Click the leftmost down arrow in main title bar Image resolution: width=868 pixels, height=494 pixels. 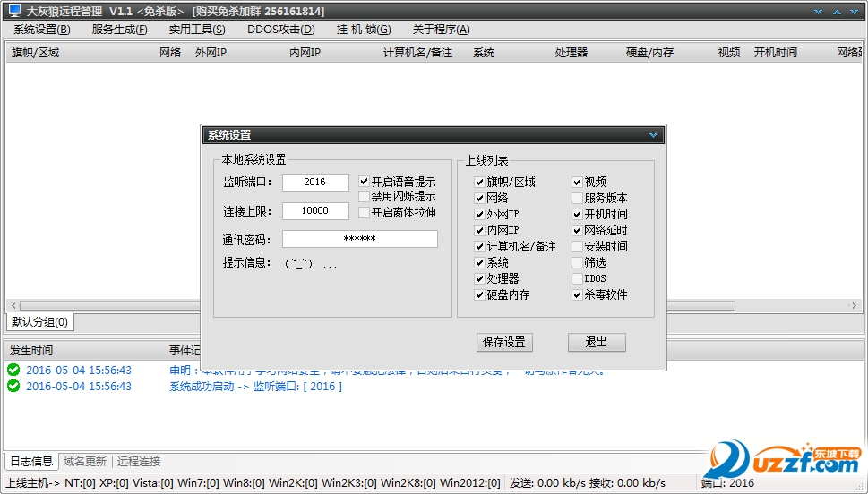[x=818, y=12]
